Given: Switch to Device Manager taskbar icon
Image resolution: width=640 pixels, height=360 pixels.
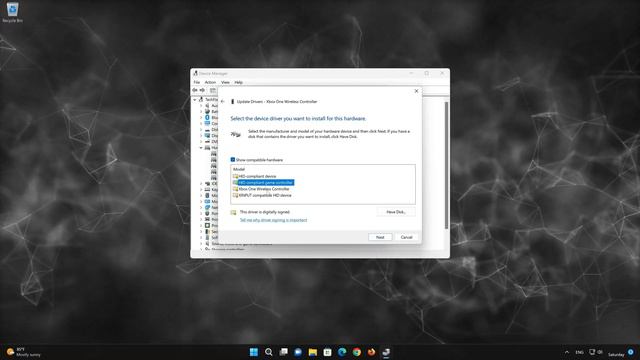Looking at the screenshot, I should tap(386, 352).
